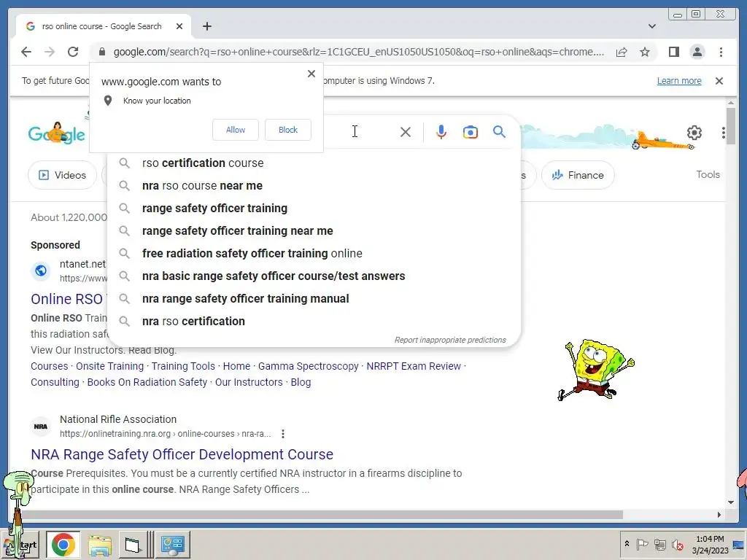Allow Google to know your location
747x560 pixels.
pos(236,130)
